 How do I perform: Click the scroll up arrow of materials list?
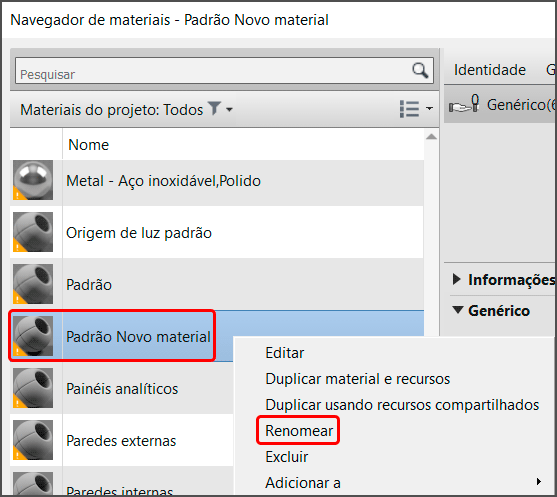click(x=431, y=137)
